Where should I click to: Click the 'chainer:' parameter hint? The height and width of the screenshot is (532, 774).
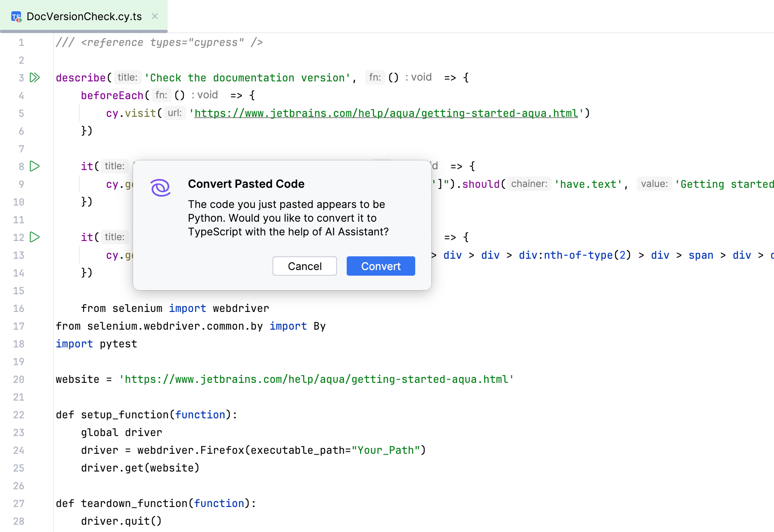coord(529,184)
